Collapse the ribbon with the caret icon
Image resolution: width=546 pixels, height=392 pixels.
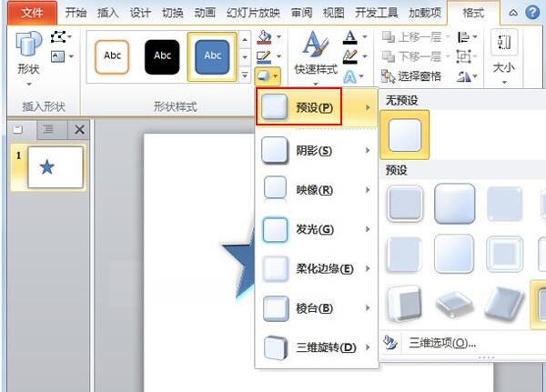[513, 14]
